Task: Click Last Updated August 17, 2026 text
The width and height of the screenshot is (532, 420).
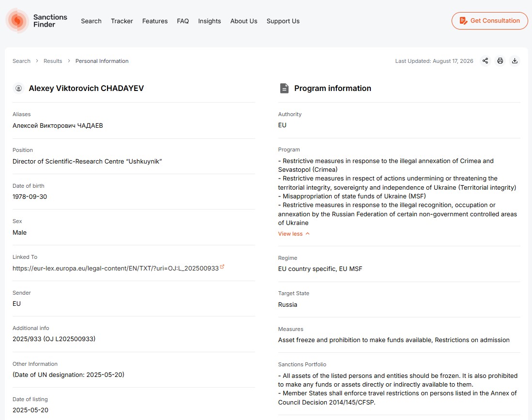Action: click(x=434, y=61)
